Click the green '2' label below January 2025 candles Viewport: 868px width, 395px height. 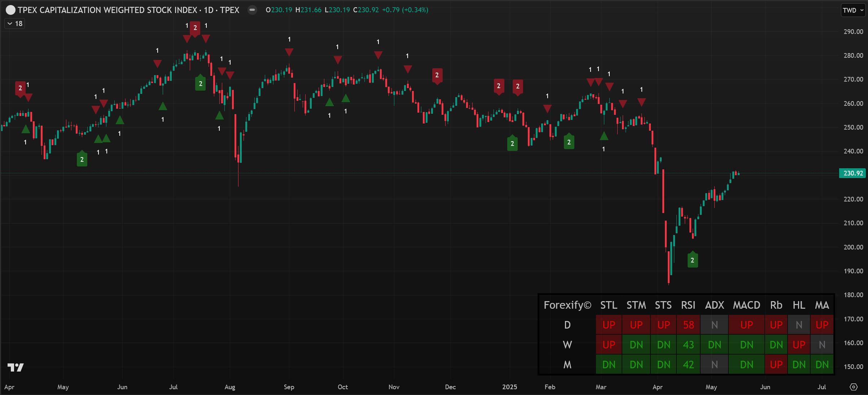512,144
